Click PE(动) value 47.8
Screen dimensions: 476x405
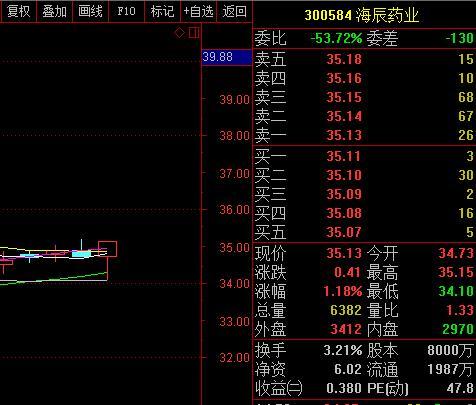tap(460, 388)
